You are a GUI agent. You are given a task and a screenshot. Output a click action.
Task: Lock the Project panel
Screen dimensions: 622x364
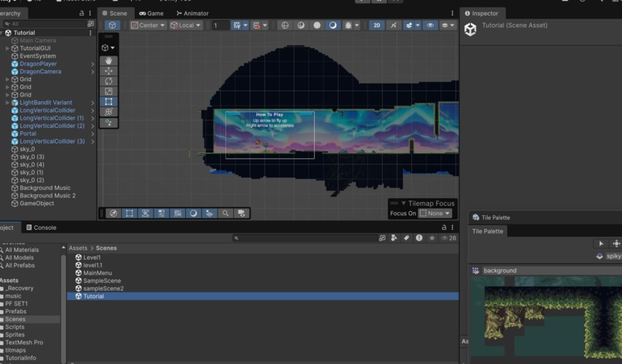(x=444, y=228)
